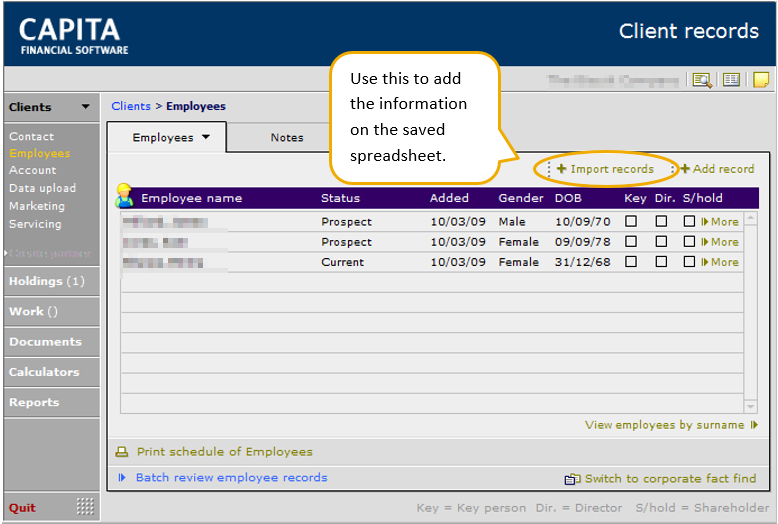778x524 pixels.
Task: Select Employees in the sidebar menu
Action: [39, 153]
